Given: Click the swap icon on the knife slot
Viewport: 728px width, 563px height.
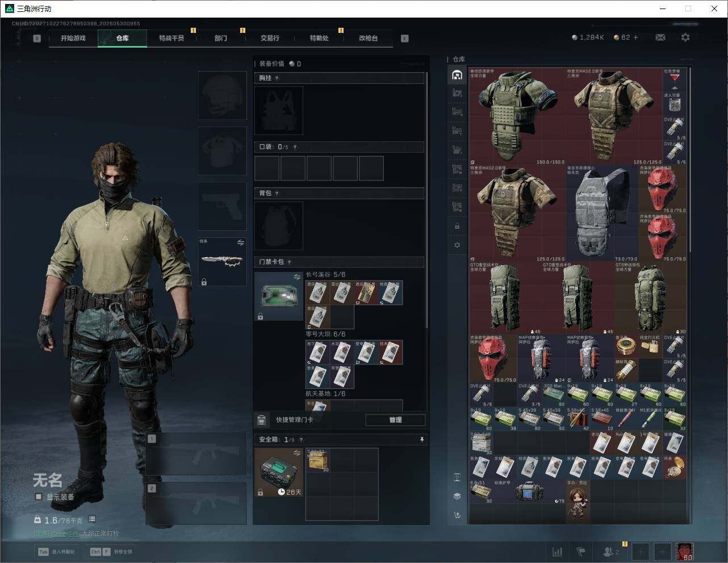Looking at the screenshot, I should click(x=240, y=243).
